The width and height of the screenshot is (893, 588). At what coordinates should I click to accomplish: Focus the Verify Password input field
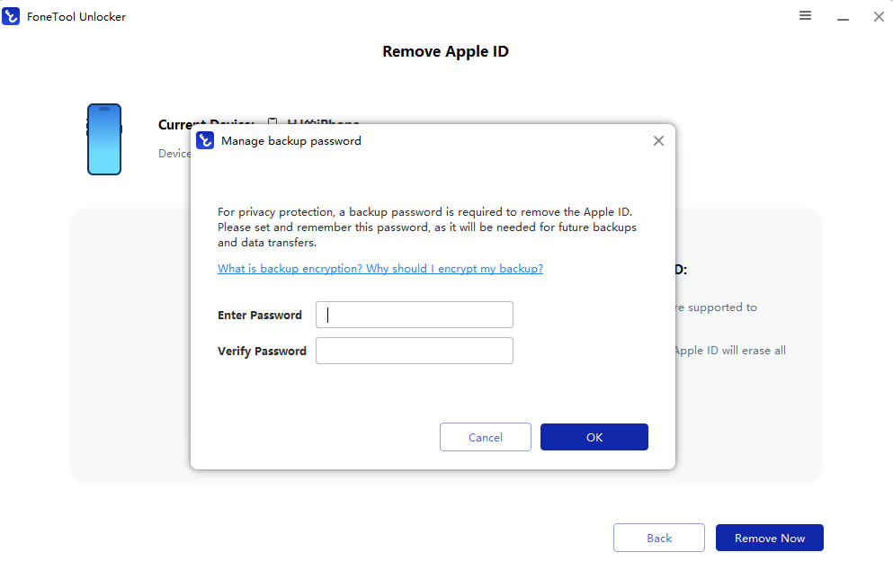point(414,351)
